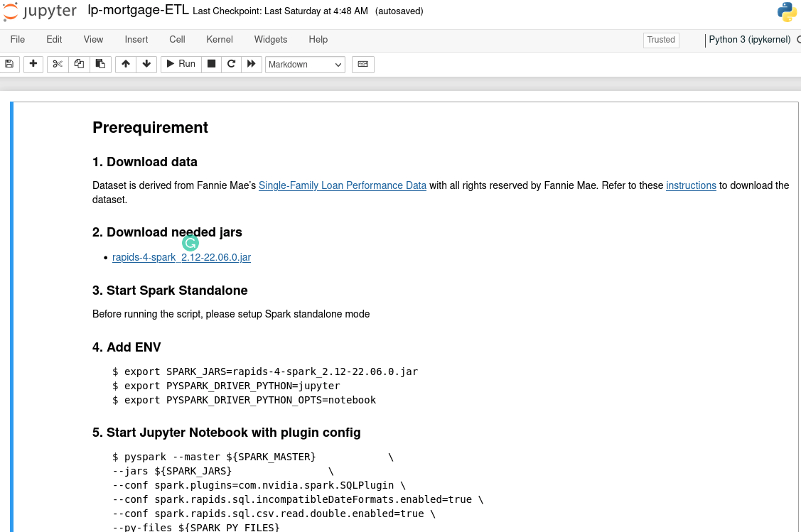Open the Kernel menu
Image resolution: width=801 pixels, height=532 pixels.
click(x=220, y=40)
